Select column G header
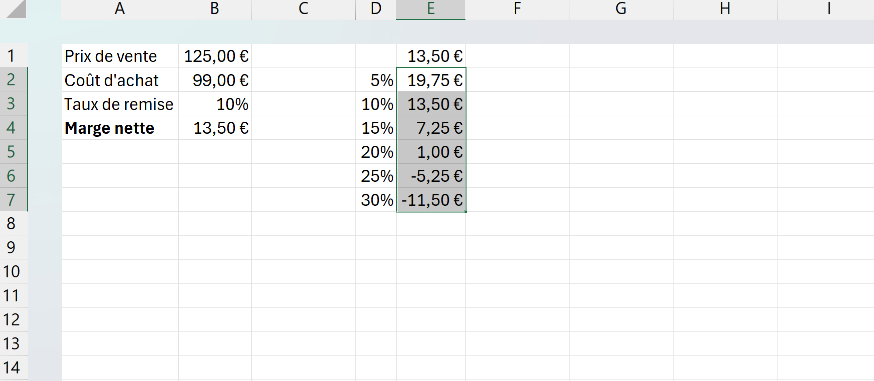The width and height of the screenshot is (874, 381). pyautogui.click(x=621, y=9)
